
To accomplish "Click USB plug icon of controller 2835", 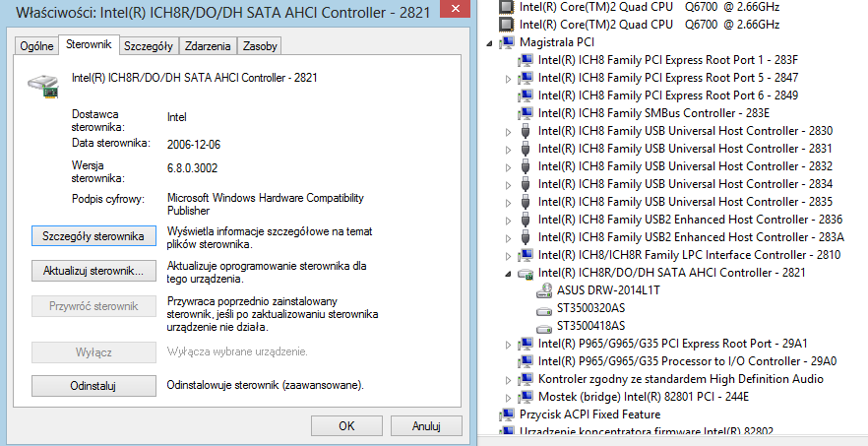I will [526, 202].
